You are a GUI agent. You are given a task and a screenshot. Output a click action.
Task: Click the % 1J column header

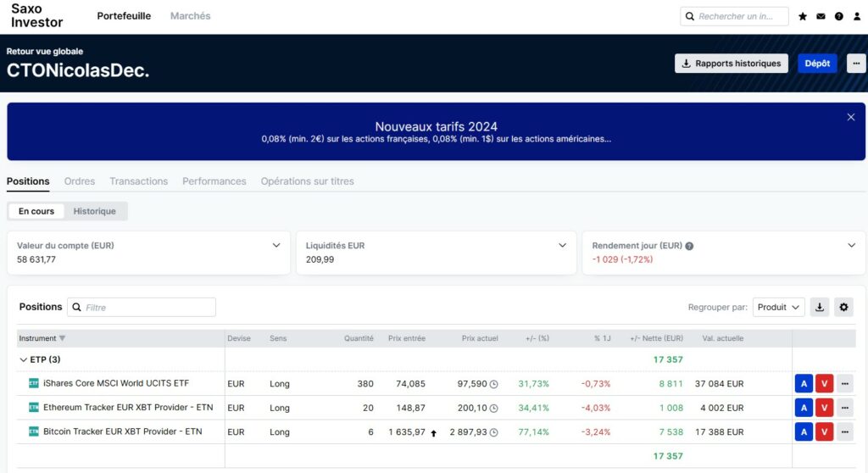(603, 338)
